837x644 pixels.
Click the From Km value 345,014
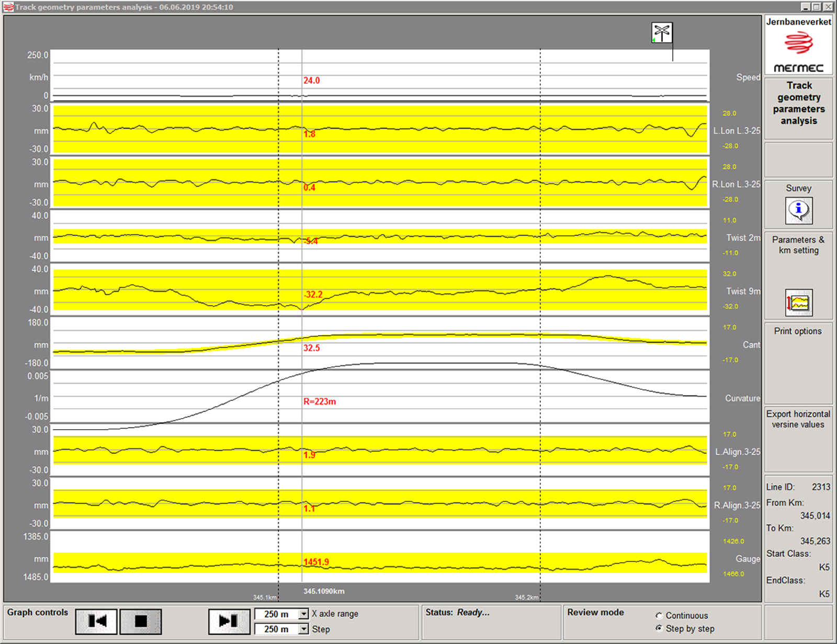coord(815,515)
